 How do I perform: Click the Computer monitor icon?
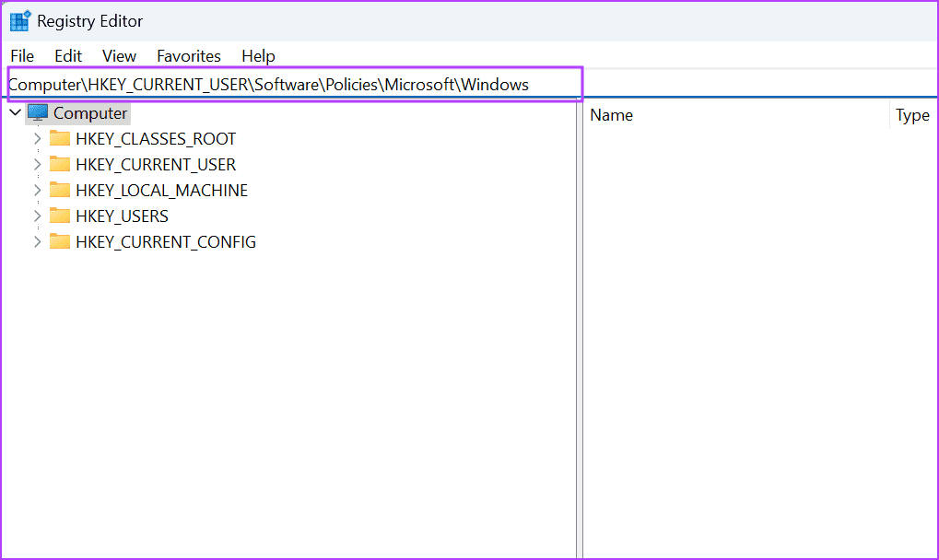[x=38, y=112]
